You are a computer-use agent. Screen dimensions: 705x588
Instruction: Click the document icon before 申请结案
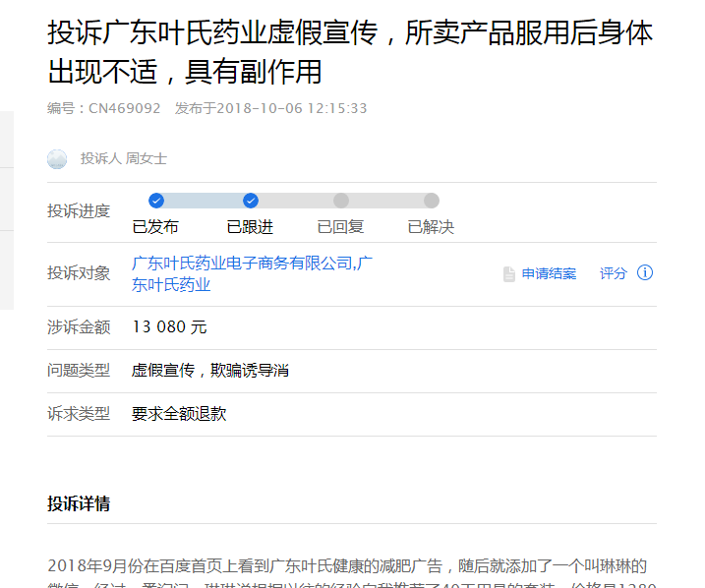point(509,273)
